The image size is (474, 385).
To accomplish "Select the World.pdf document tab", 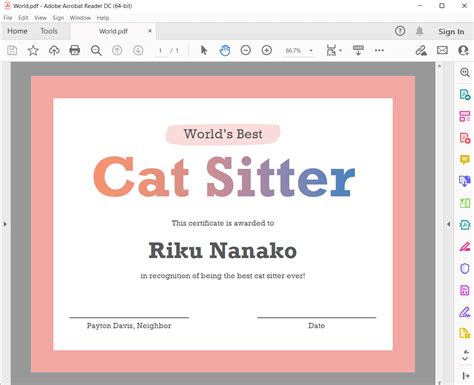I will (113, 31).
